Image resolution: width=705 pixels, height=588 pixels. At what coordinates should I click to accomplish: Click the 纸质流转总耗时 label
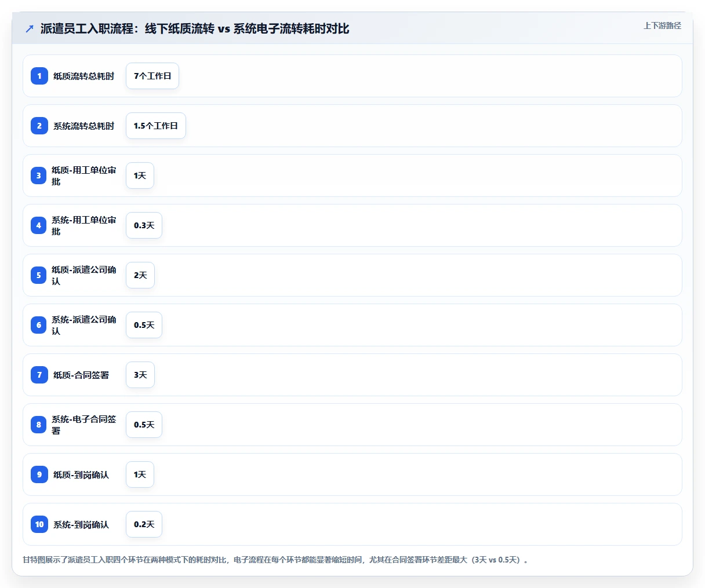pos(83,76)
